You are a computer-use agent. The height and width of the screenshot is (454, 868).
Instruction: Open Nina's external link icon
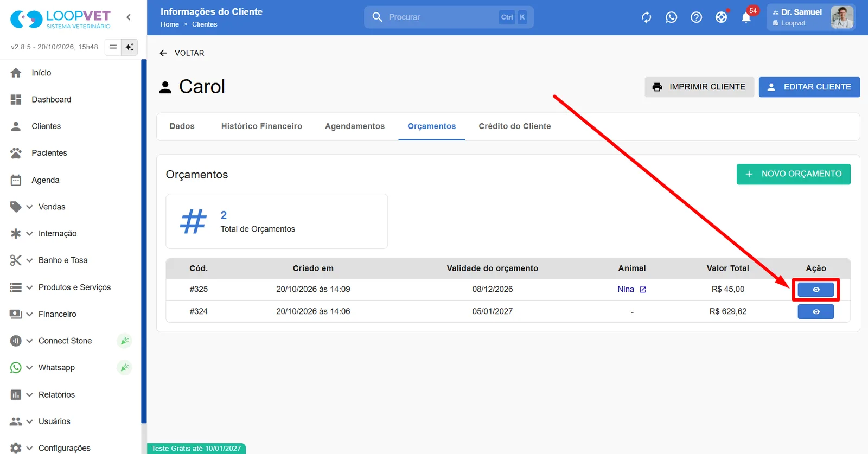pos(643,290)
